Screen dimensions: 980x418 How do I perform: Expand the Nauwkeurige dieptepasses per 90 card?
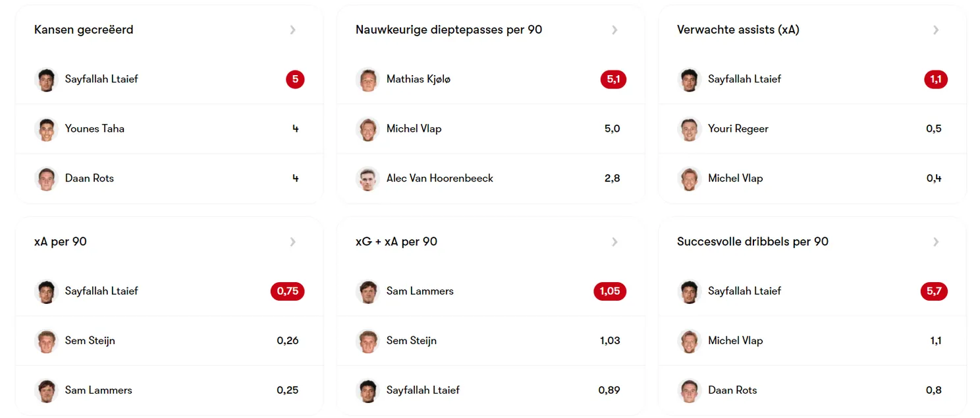point(614,30)
